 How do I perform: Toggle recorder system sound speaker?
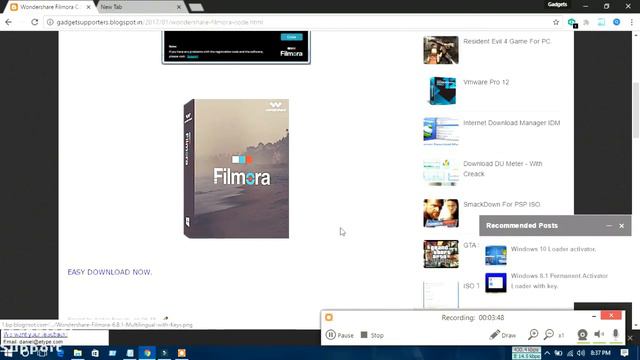(599, 335)
